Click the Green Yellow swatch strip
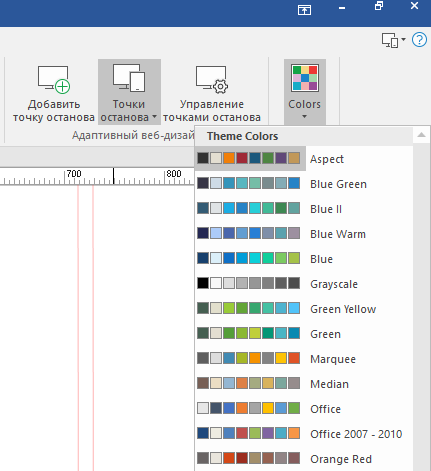 pos(249,308)
